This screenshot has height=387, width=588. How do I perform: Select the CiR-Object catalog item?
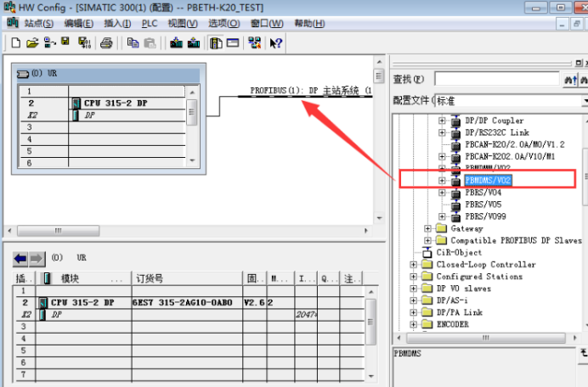459,253
